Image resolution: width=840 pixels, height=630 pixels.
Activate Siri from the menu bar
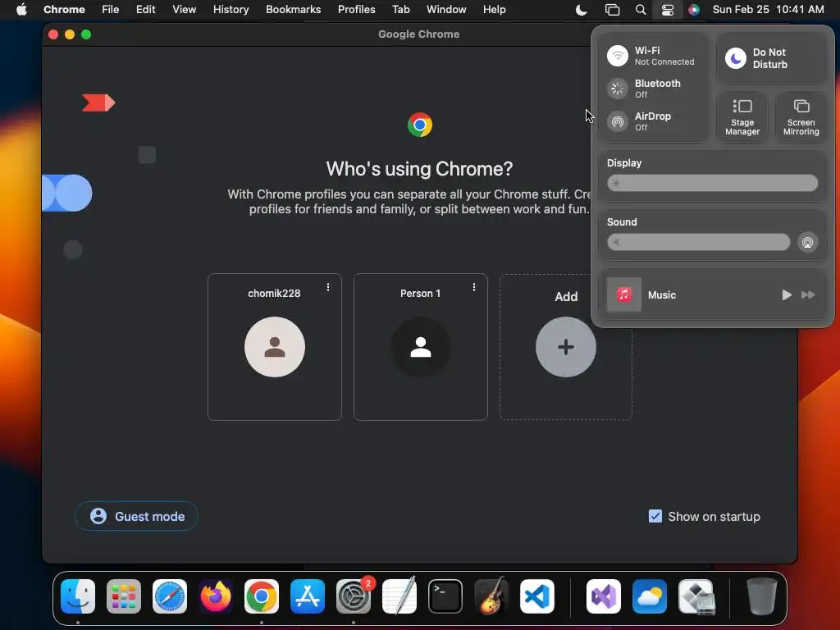[694, 10]
